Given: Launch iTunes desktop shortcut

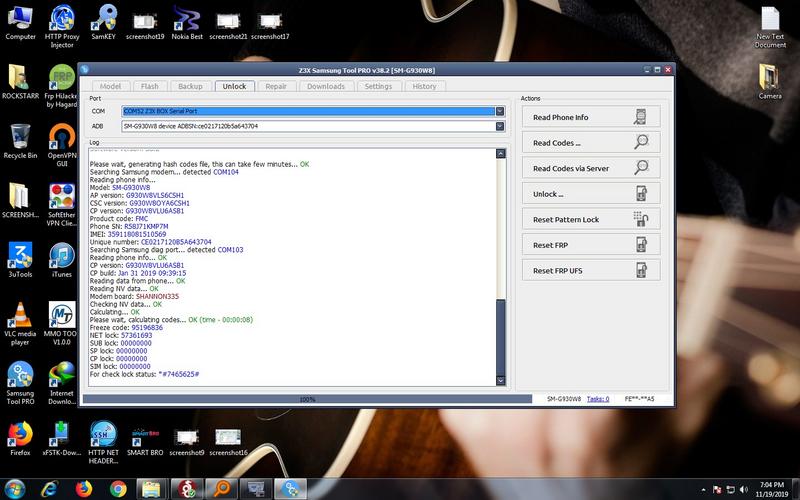Looking at the screenshot, I should click(62, 260).
